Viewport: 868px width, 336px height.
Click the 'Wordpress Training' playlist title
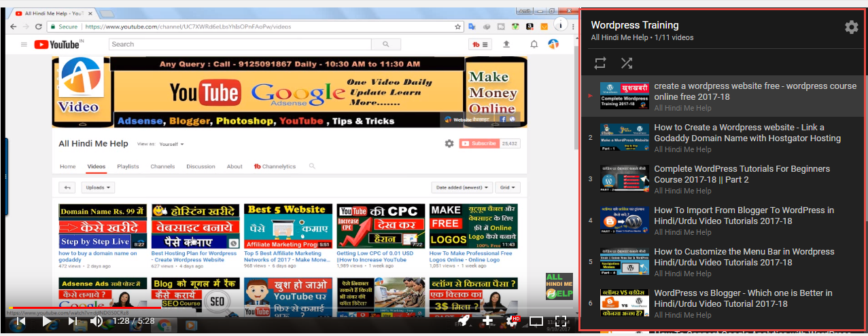click(634, 25)
